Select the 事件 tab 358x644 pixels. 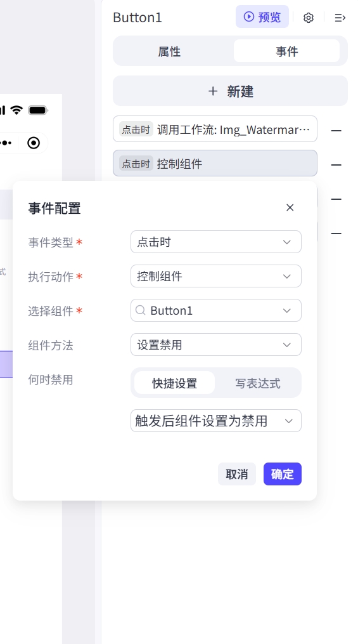pyautogui.click(x=286, y=51)
